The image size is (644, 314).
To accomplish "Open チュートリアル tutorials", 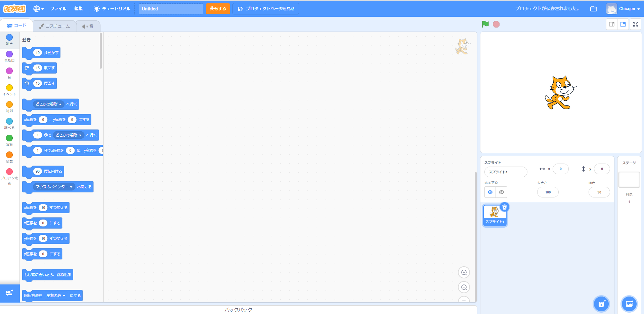I will coord(112,9).
